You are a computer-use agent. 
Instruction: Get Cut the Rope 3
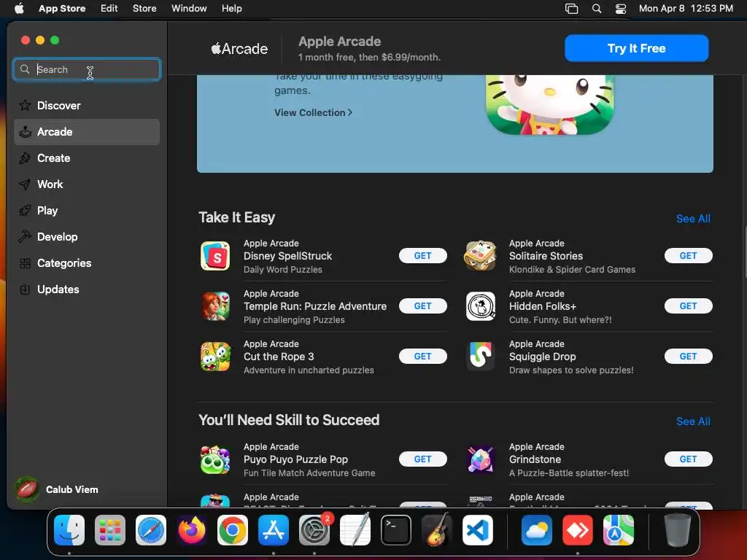pos(422,356)
